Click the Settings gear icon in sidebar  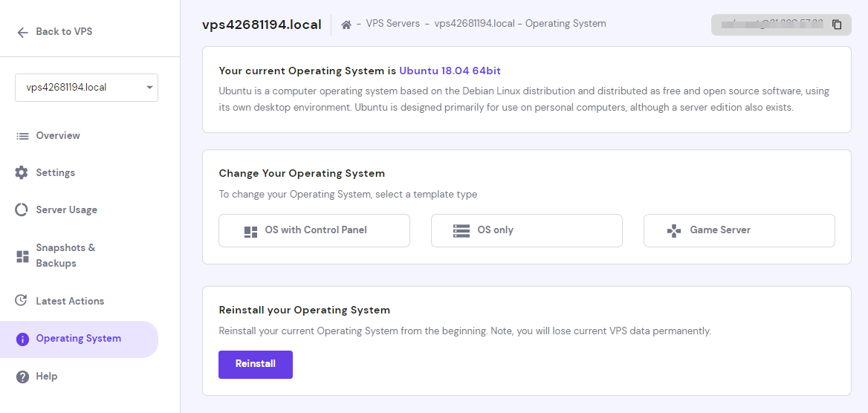click(x=22, y=172)
